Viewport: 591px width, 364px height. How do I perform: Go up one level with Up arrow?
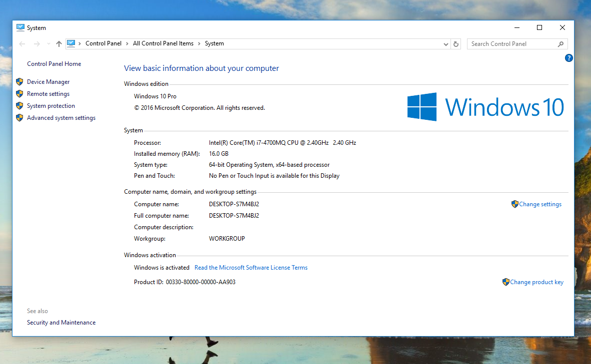coord(59,44)
